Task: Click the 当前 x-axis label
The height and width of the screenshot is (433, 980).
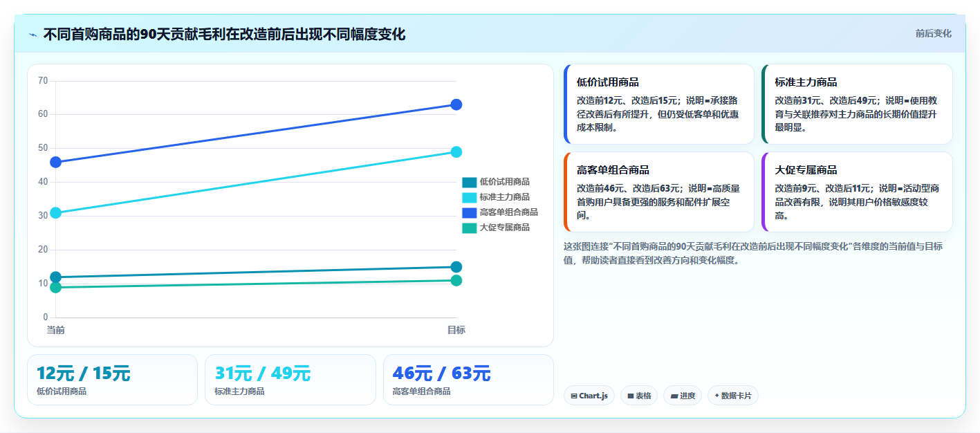Action: coord(56,330)
